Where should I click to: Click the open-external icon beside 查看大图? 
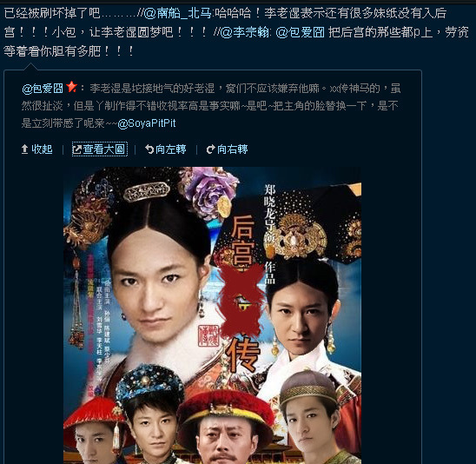point(76,149)
